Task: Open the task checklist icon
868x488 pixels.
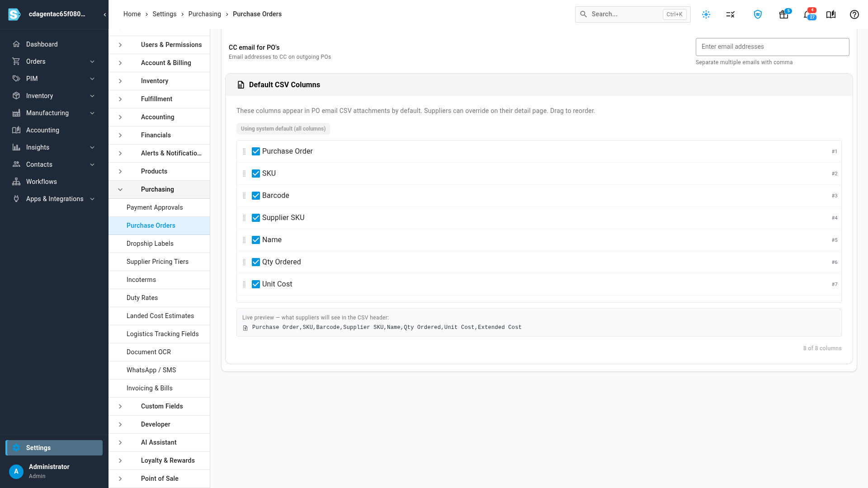Action: (x=731, y=14)
